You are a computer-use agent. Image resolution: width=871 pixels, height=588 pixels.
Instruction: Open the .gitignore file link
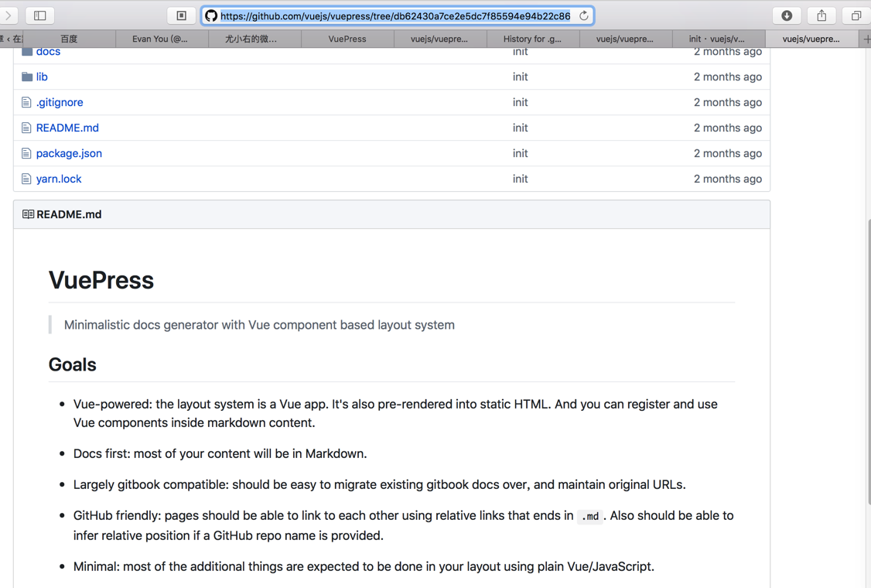60,102
